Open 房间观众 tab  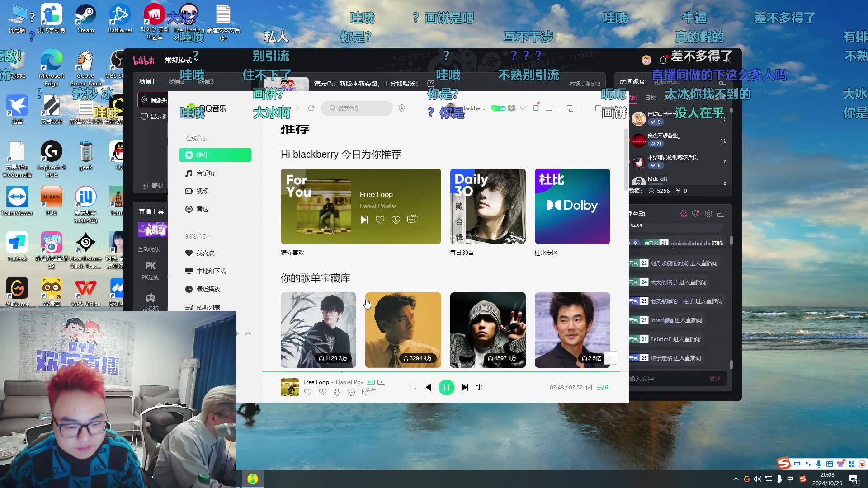pyautogui.click(x=632, y=82)
